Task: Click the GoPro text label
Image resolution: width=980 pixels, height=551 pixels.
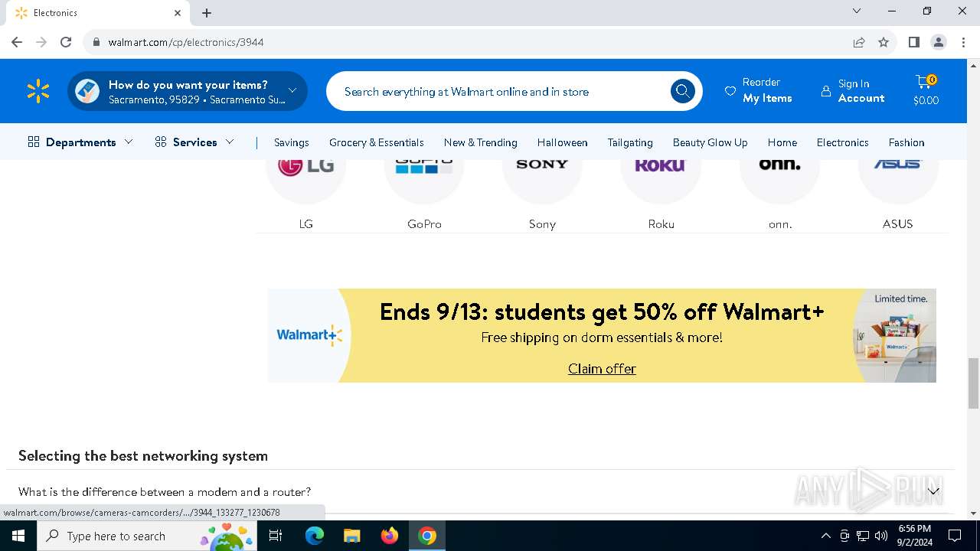Action: coord(424,224)
